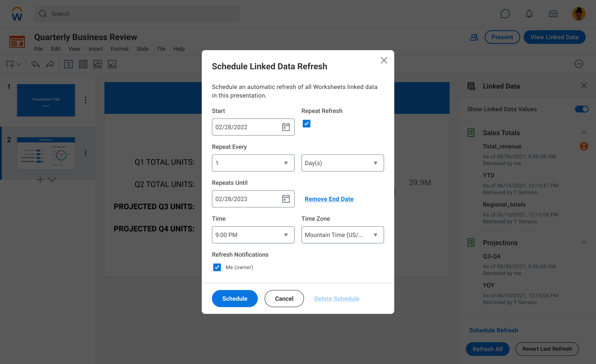This screenshot has height=364, width=596.
Task: Click the redo arrow
Action: (50, 64)
